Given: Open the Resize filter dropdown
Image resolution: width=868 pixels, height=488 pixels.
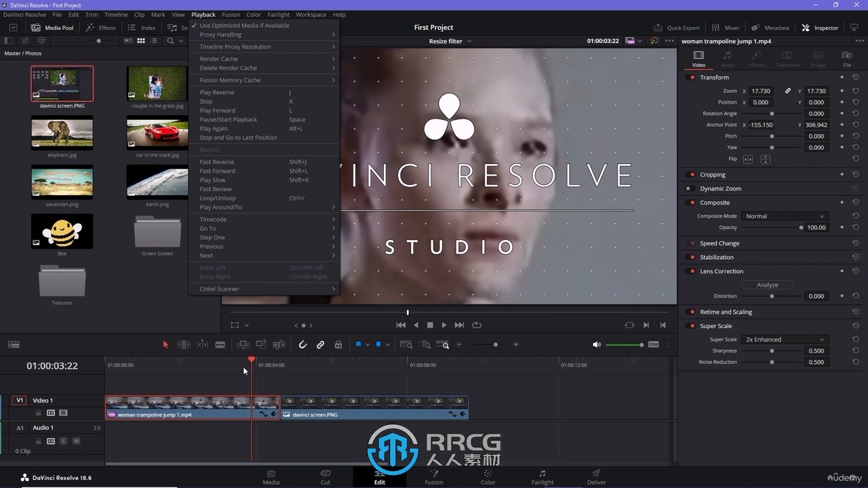Looking at the screenshot, I should (450, 41).
